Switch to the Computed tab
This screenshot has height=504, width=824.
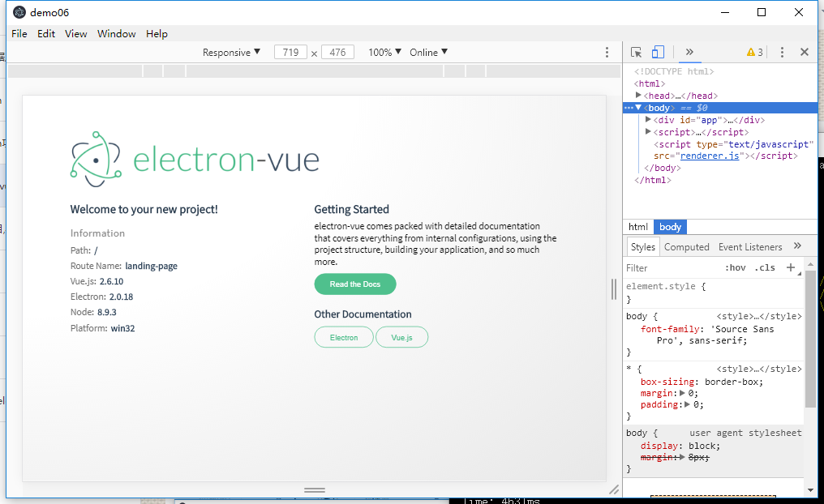(686, 247)
